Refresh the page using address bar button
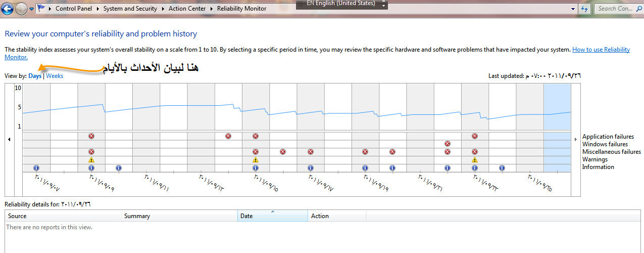 [585, 9]
